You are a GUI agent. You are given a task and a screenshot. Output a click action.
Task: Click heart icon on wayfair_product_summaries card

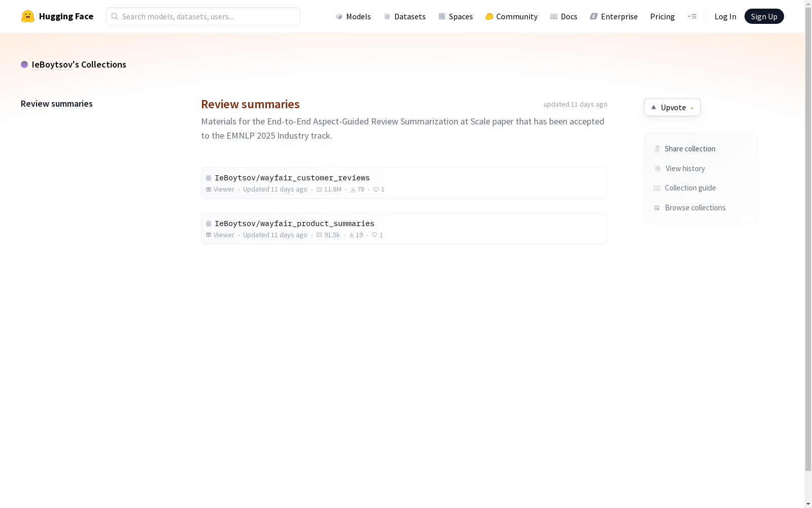[x=375, y=235]
